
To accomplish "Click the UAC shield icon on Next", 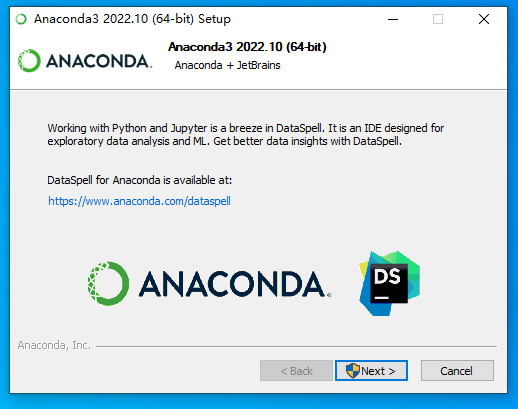I will (x=353, y=370).
